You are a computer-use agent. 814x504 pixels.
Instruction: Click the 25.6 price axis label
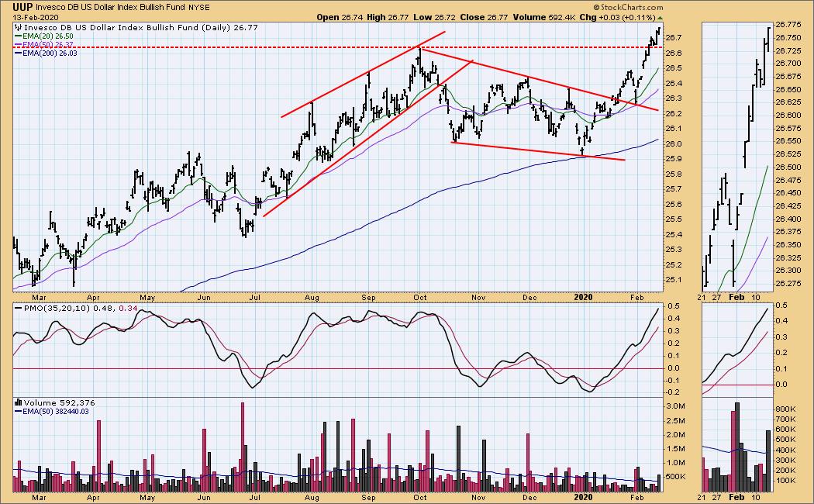(674, 204)
